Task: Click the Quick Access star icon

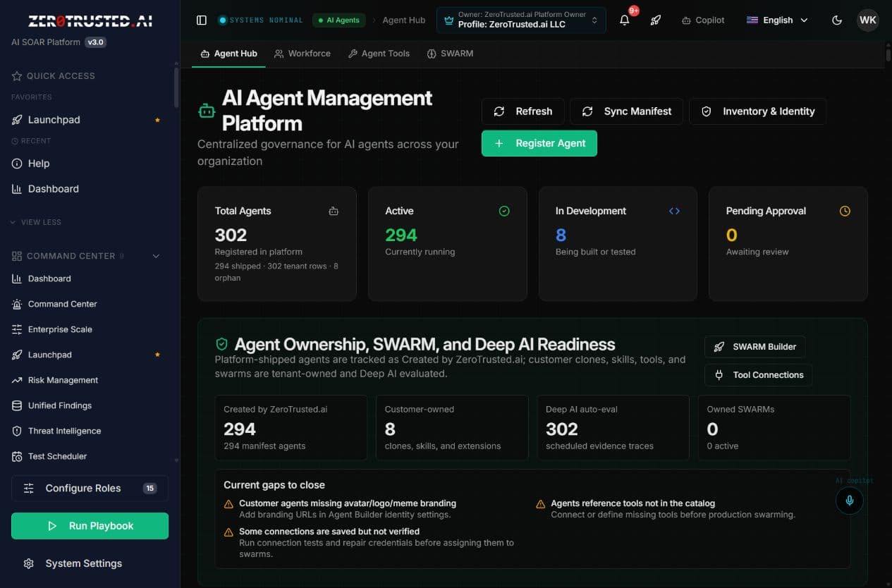Action: [x=17, y=76]
